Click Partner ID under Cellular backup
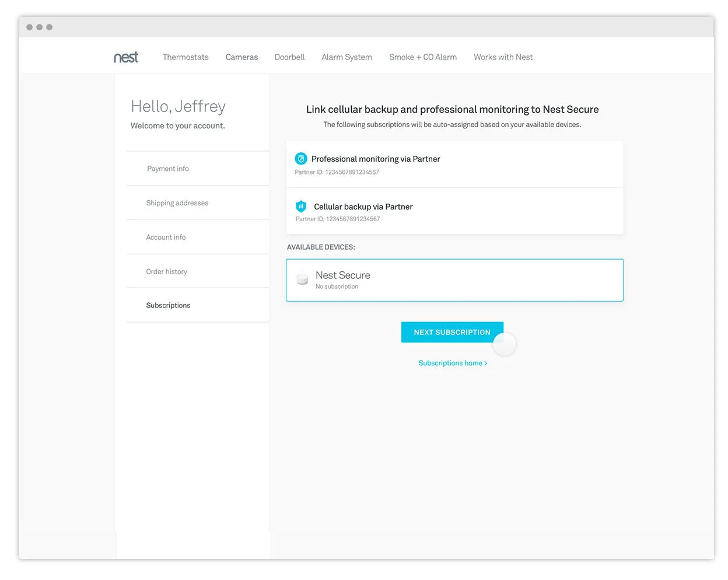Image resolution: width=728 pixels, height=580 pixels. [338, 219]
